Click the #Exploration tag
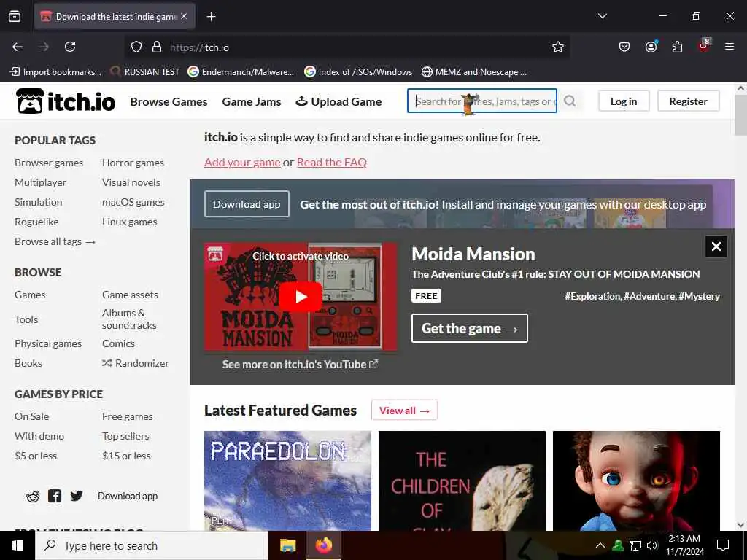 pyautogui.click(x=592, y=296)
